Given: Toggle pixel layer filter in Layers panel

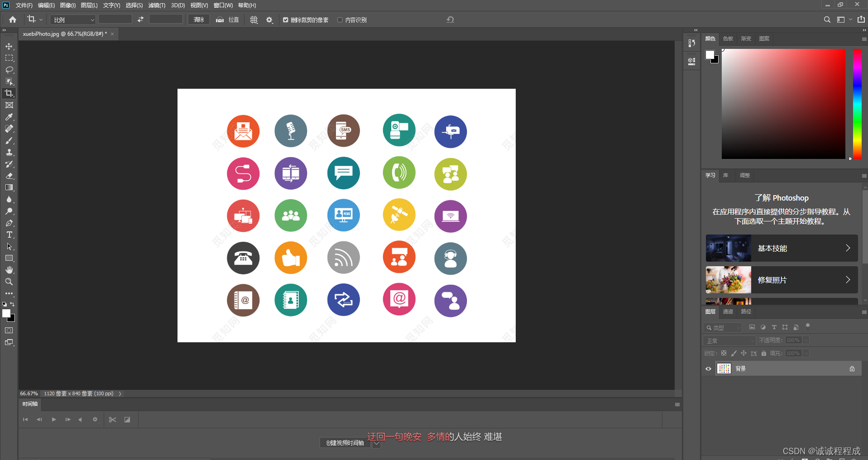Looking at the screenshot, I should click(752, 327).
